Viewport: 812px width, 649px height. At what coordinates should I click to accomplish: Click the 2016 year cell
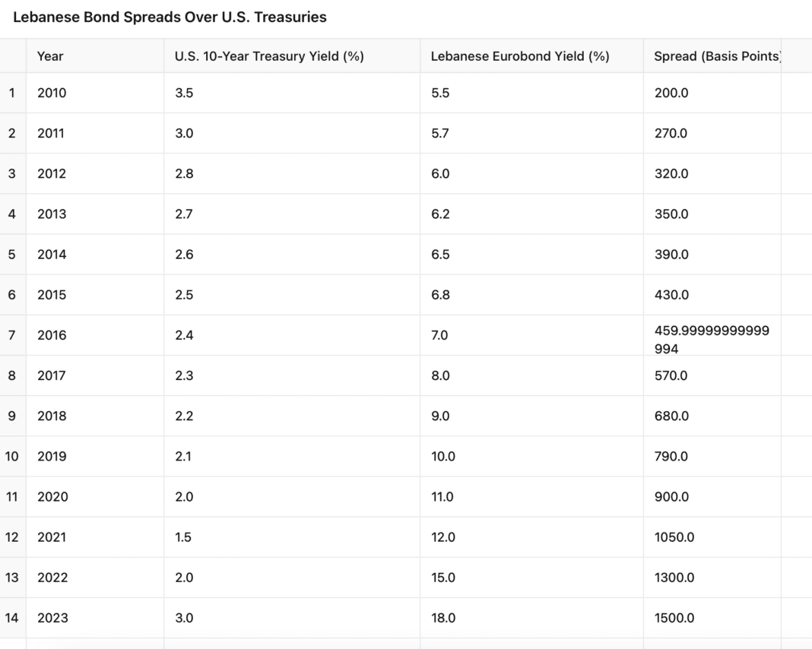click(52, 335)
